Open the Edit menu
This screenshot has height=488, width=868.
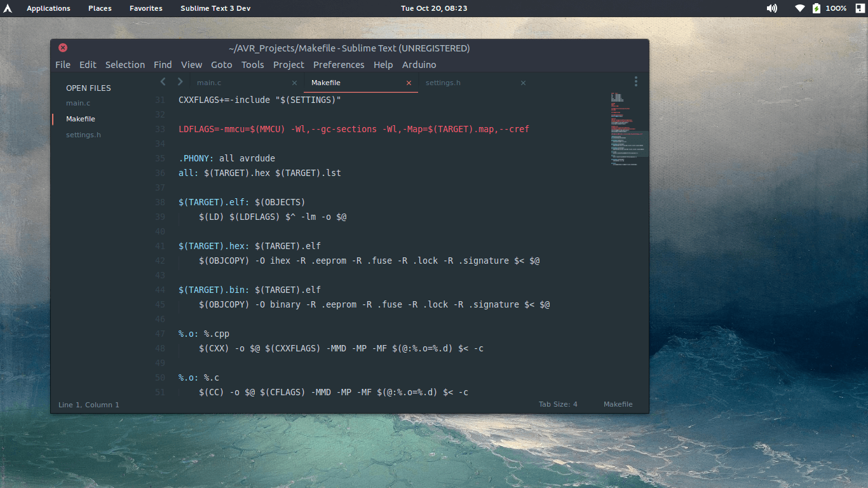tap(88, 65)
